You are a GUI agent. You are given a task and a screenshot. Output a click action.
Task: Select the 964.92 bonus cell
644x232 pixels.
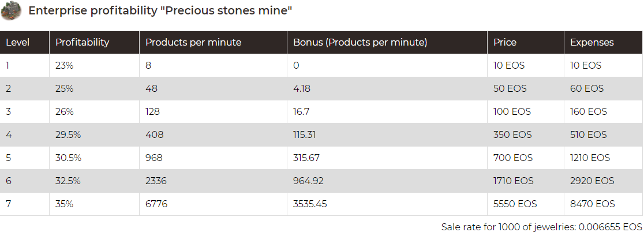tap(308, 181)
